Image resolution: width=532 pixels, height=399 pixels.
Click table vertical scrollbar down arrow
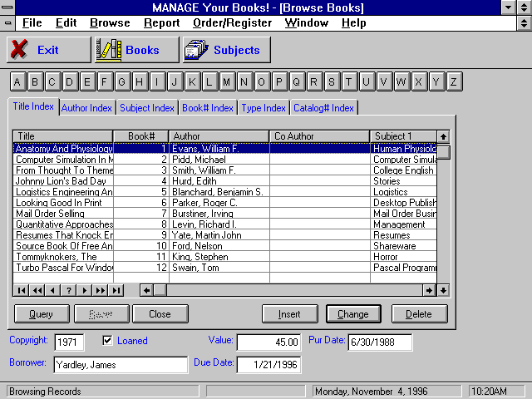coord(444,290)
